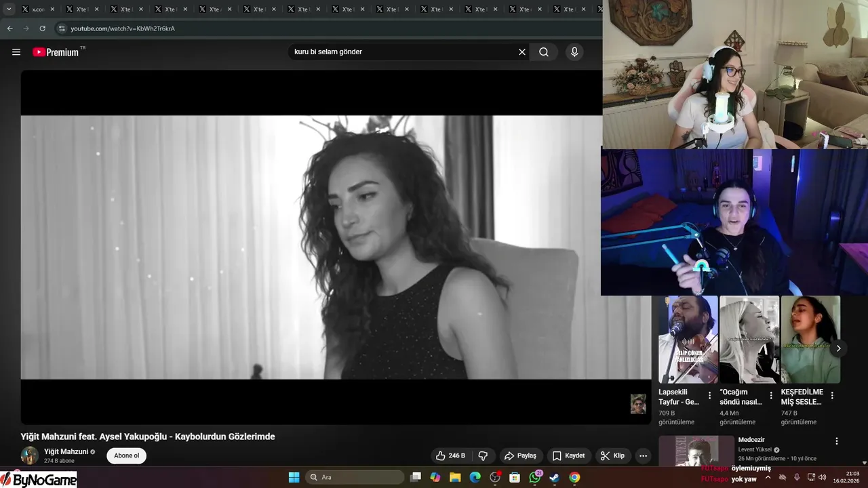Open File Explorer from taskbar
Image resolution: width=868 pixels, height=488 pixels.
(455, 477)
